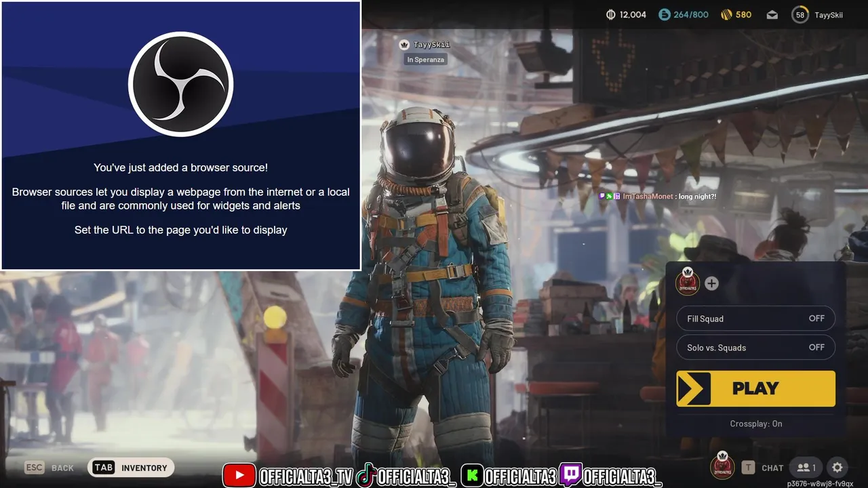Image resolution: width=868 pixels, height=488 pixels.
Task: Click the level 58 profile badge
Action: [x=800, y=15]
